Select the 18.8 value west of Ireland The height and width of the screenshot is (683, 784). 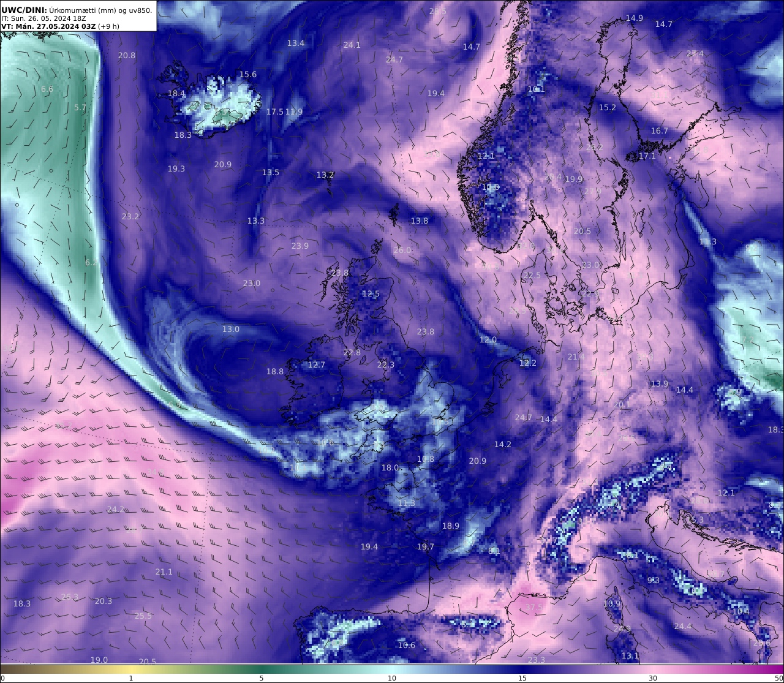pyautogui.click(x=275, y=372)
